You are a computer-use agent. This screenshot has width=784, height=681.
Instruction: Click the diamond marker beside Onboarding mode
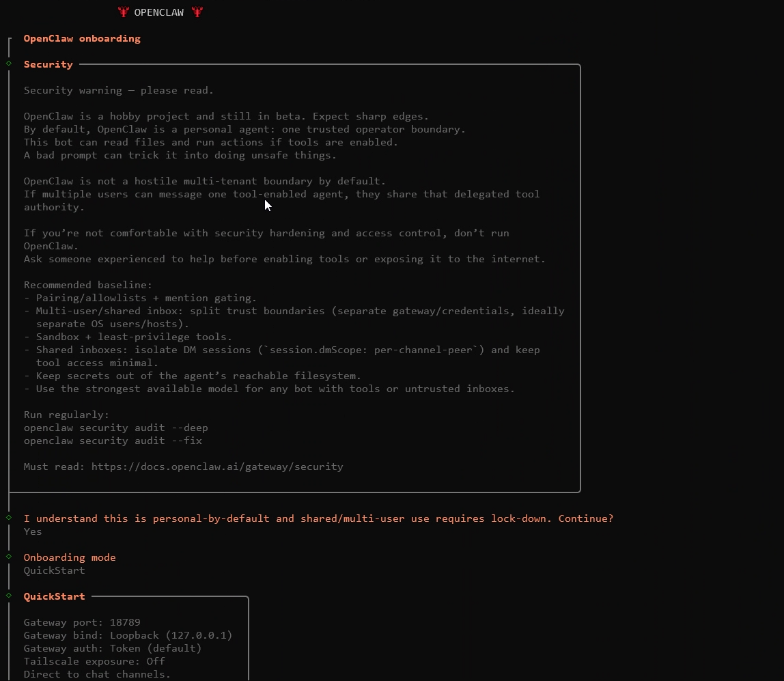coord(9,557)
